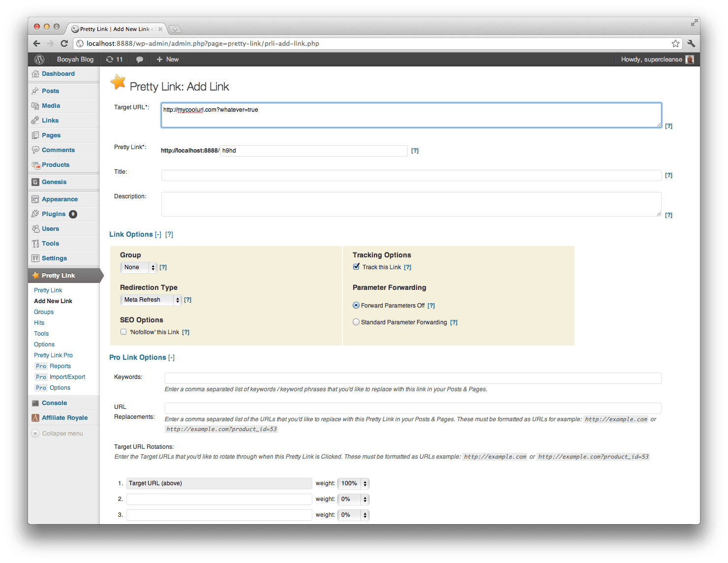
Task: Open the weight dropdown for rotation 2
Action: (x=353, y=499)
